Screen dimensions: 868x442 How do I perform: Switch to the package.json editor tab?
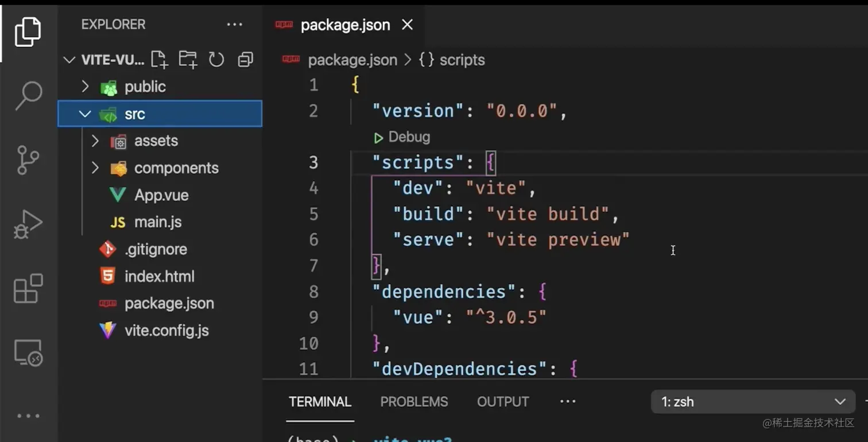[x=344, y=25]
